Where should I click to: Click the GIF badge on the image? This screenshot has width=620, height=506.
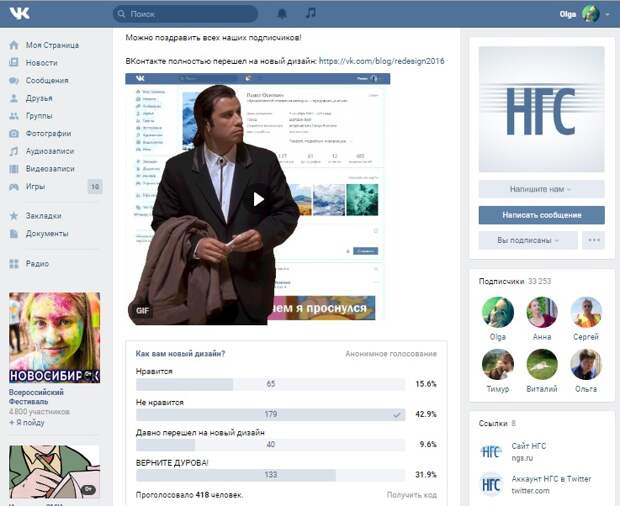(x=142, y=311)
